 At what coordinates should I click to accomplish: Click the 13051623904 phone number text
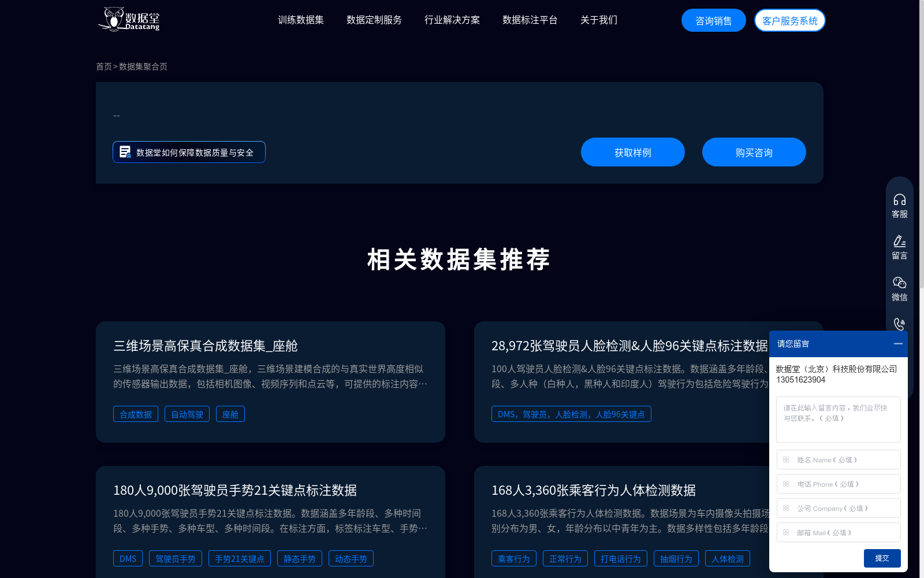(x=801, y=380)
